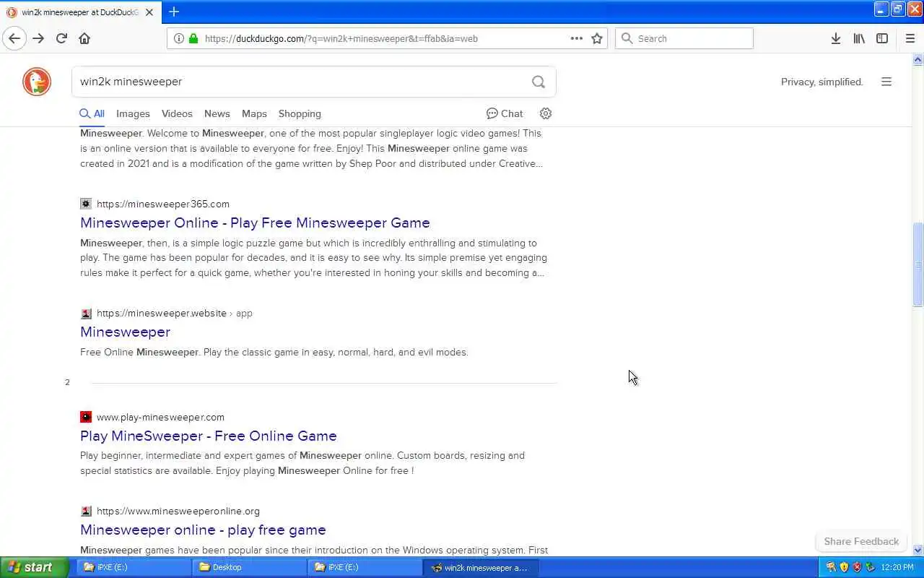Click the https://minesweeper365.com URL
Screen dimensions: 924x578
163,204
